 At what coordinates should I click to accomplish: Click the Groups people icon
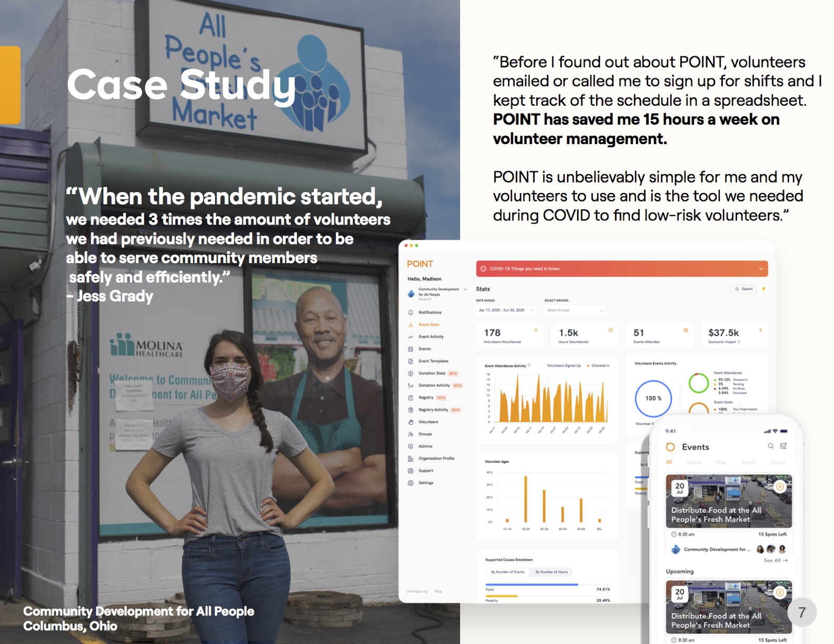click(x=411, y=434)
